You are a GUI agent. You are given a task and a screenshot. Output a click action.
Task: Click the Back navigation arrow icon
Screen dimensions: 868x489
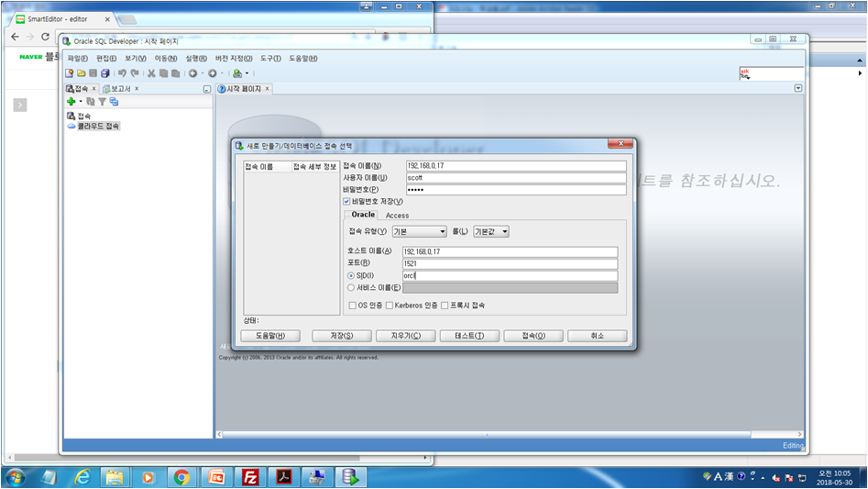192,73
